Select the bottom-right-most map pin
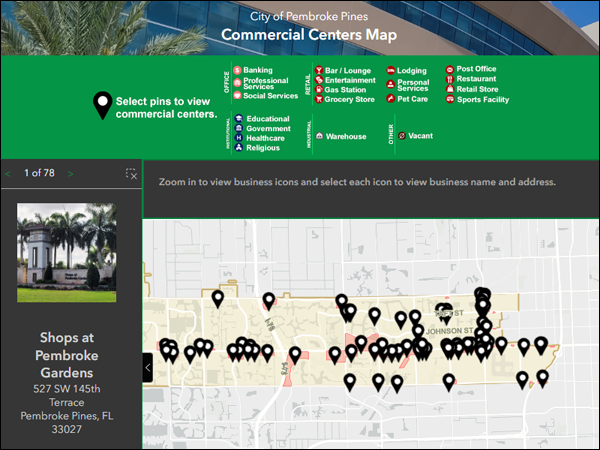 pyautogui.click(x=542, y=378)
